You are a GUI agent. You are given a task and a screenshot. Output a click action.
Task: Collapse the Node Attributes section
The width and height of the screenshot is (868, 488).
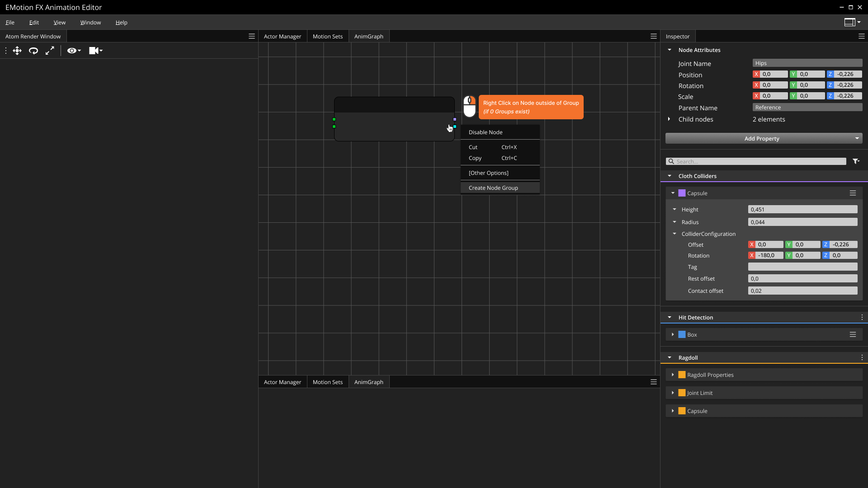click(x=670, y=50)
